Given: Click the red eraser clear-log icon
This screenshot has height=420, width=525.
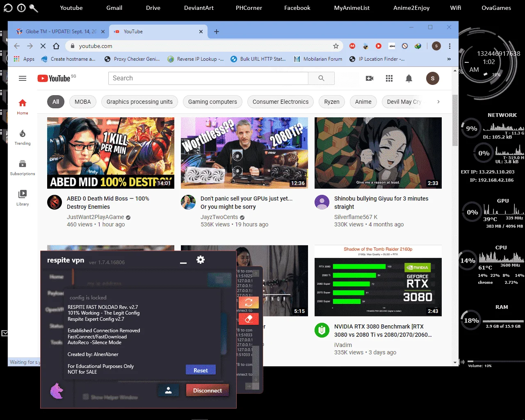Looking at the screenshot, I should (249, 319).
